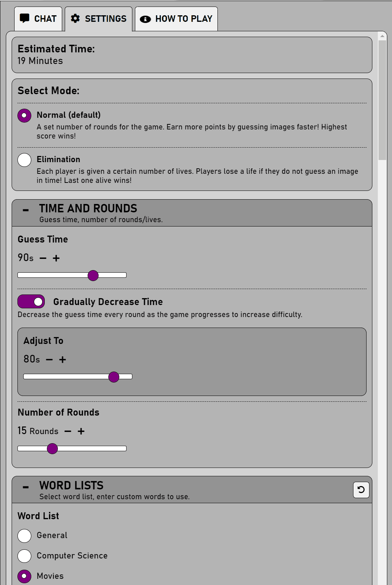Open the How To Play tab
The width and height of the screenshot is (392, 585).
176,19
